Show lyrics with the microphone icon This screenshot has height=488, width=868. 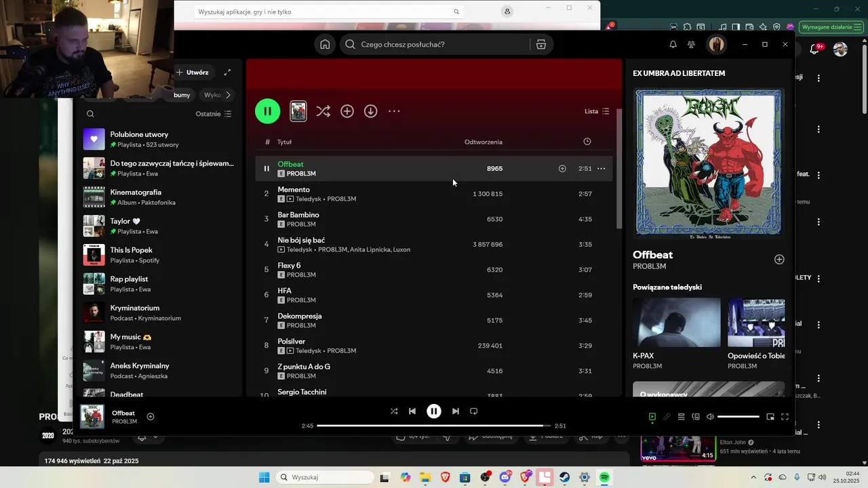pos(667,417)
